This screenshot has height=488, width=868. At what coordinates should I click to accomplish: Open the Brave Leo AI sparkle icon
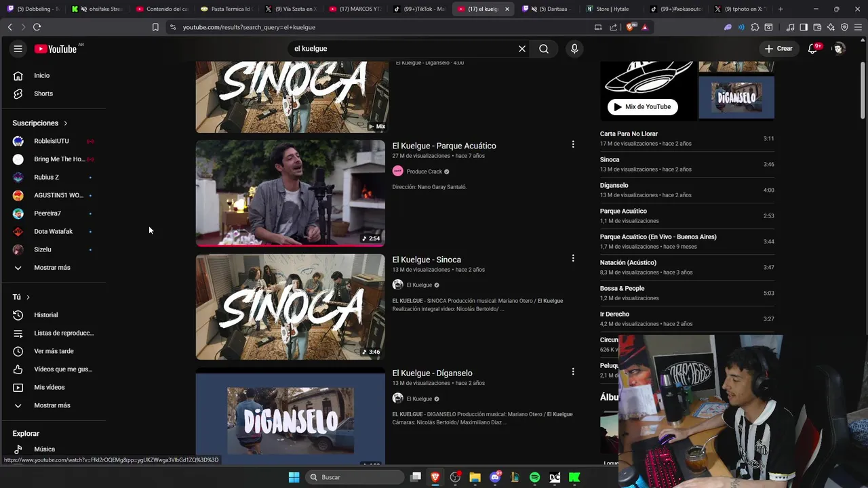click(x=831, y=27)
